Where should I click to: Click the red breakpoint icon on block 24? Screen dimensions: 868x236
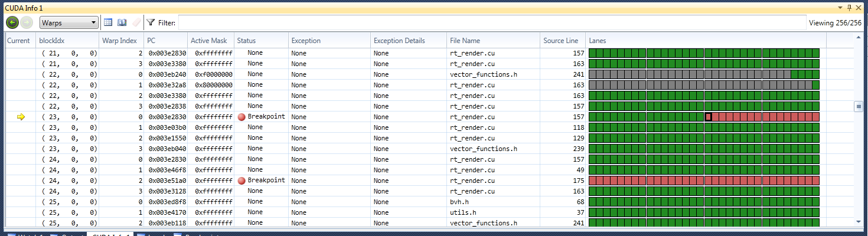click(x=241, y=181)
